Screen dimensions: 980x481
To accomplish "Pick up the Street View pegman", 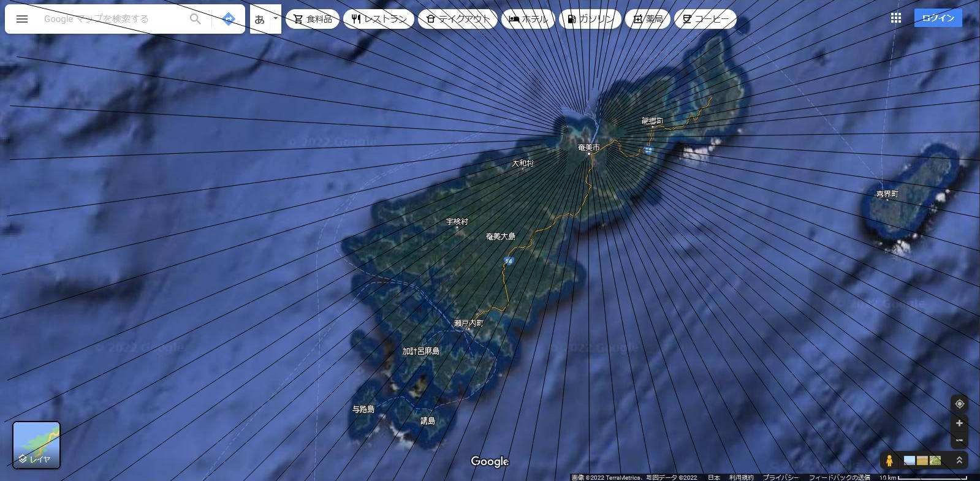I will (889, 460).
